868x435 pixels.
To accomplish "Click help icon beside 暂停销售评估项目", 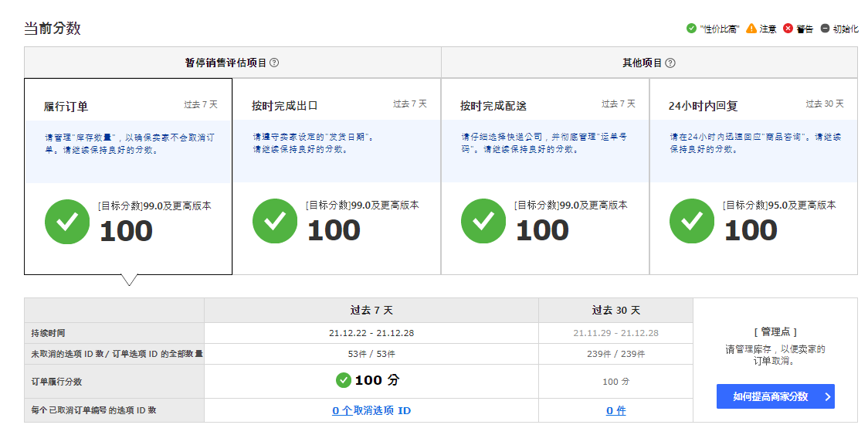I will (x=274, y=63).
